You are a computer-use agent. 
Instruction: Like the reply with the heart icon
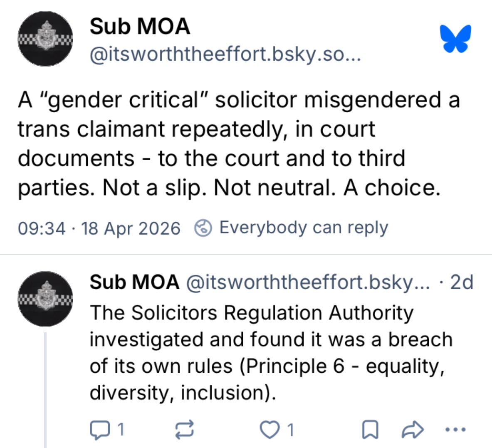tap(269, 430)
